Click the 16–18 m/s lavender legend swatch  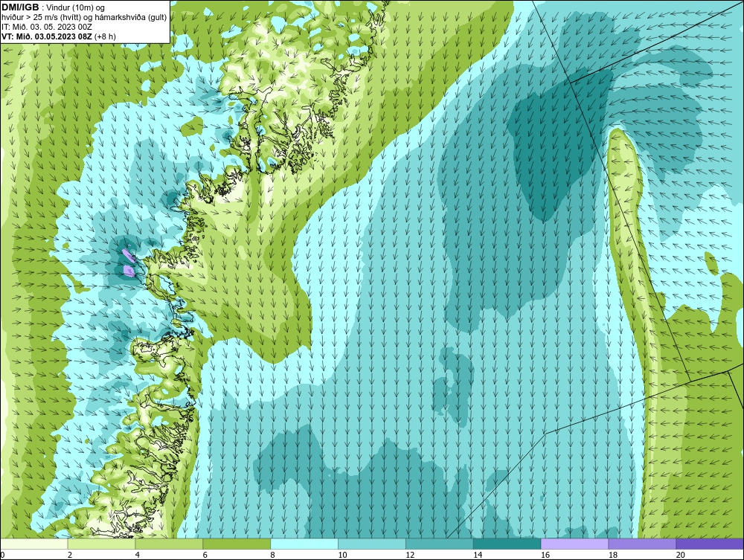pyautogui.click(x=574, y=544)
